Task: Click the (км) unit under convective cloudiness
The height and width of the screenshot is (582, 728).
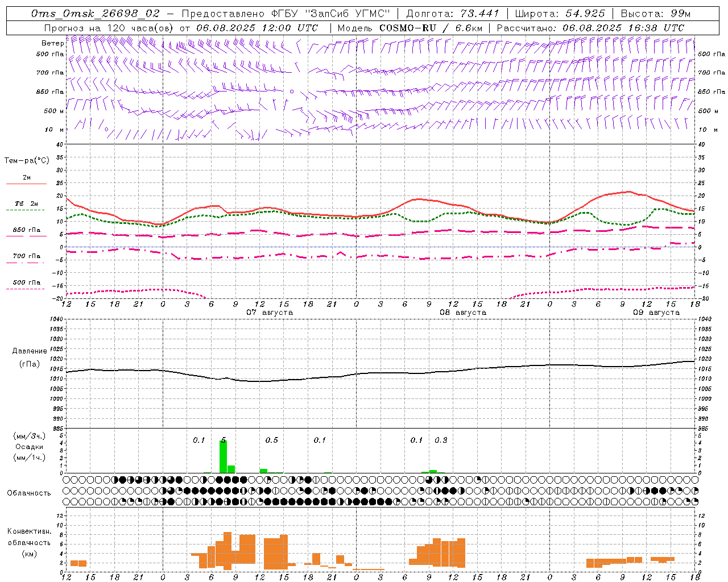Action: 29,554
